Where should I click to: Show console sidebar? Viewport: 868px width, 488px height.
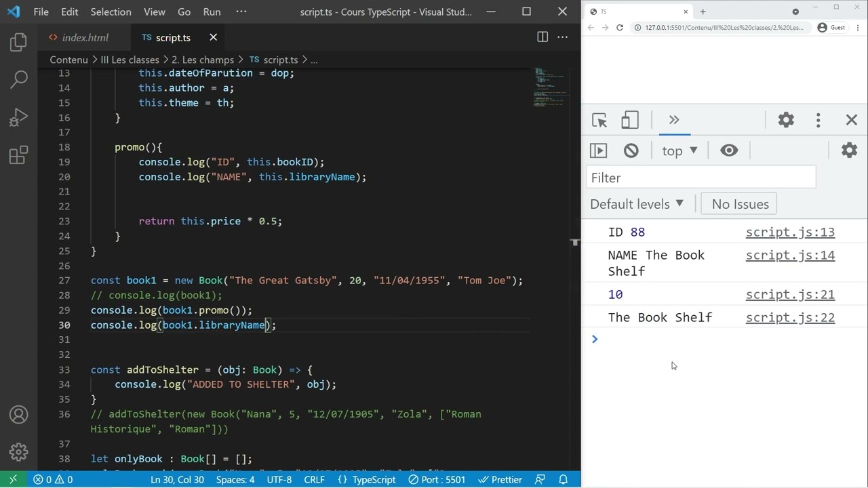pyautogui.click(x=598, y=150)
